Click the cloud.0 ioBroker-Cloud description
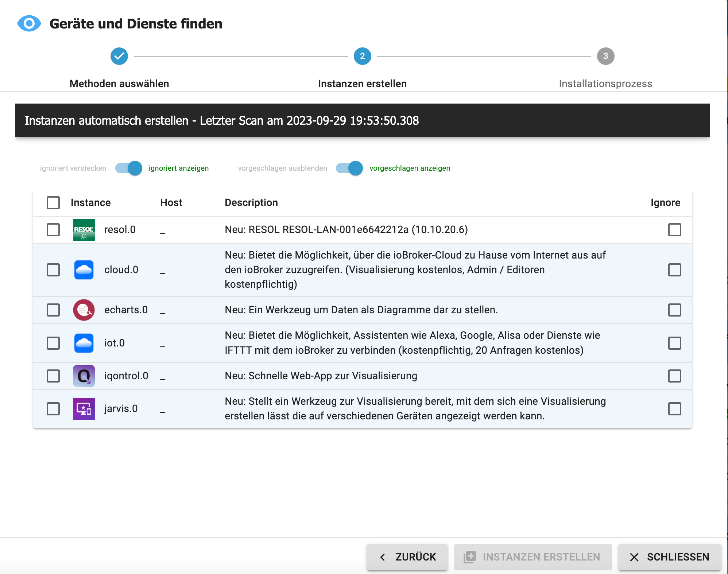 [415, 269]
